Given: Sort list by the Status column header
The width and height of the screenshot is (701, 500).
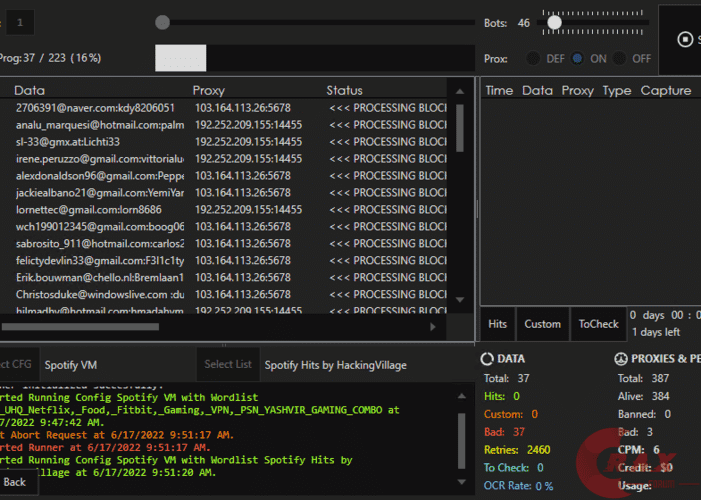Looking at the screenshot, I should [x=344, y=90].
